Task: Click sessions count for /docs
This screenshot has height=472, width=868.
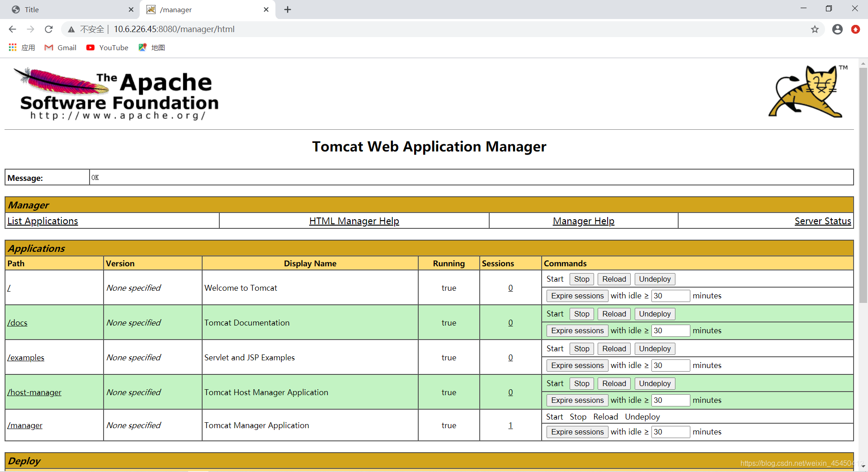Action: click(x=510, y=323)
